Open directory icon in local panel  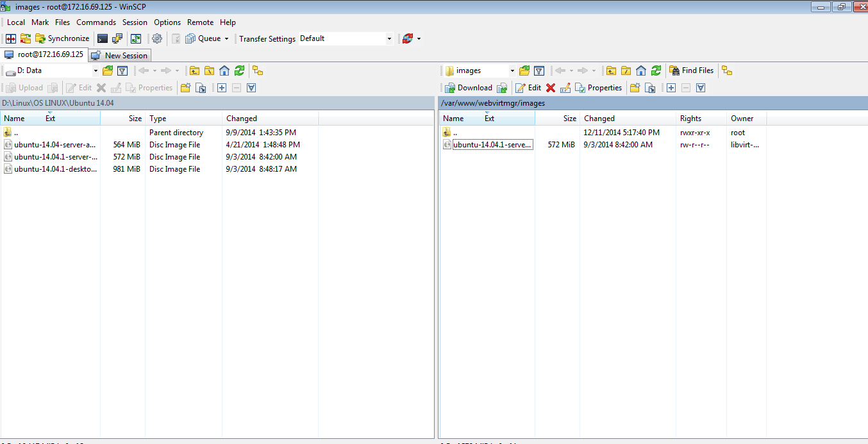pyautogui.click(x=108, y=70)
